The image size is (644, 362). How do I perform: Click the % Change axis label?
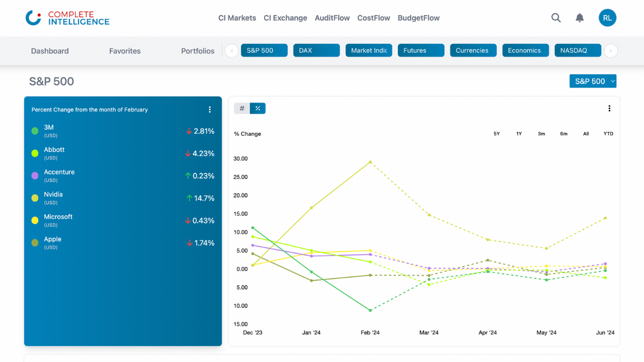point(248,134)
